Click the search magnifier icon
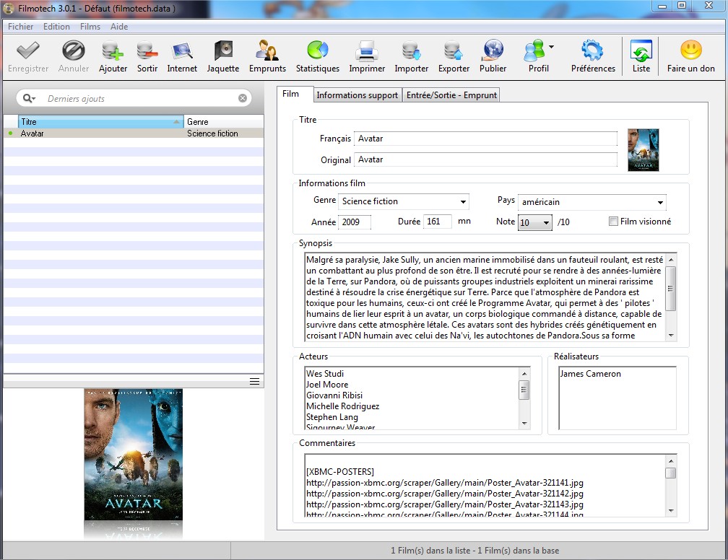 29,98
